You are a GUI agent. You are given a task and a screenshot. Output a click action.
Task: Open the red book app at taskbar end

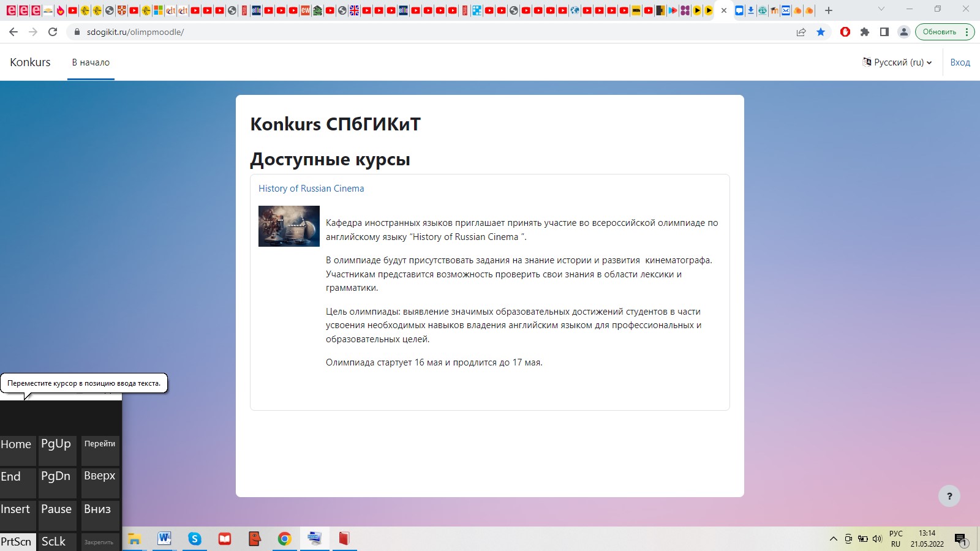coord(345,539)
